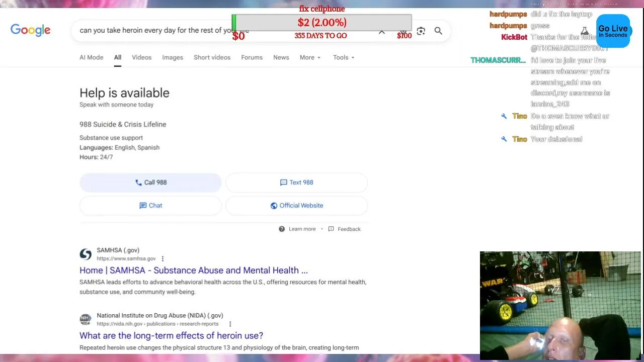Click chat username THOMASCURR...

coord(498,60)
